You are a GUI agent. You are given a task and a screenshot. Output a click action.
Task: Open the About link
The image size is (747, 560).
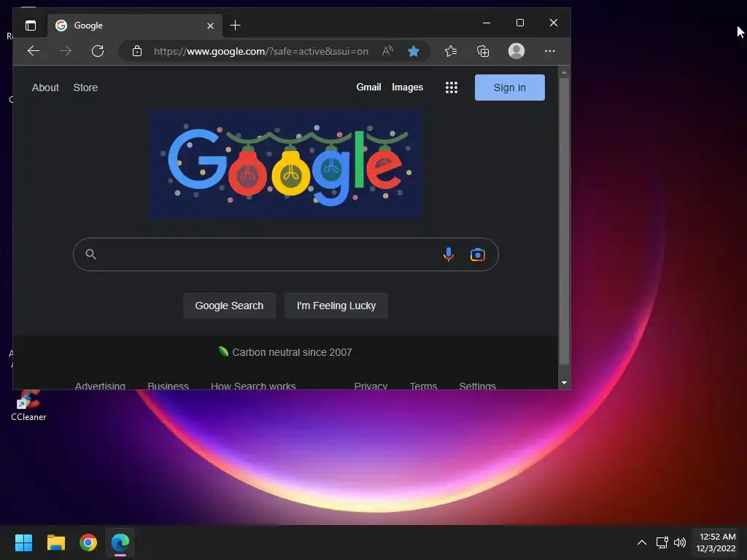click(x=45, y=87)
